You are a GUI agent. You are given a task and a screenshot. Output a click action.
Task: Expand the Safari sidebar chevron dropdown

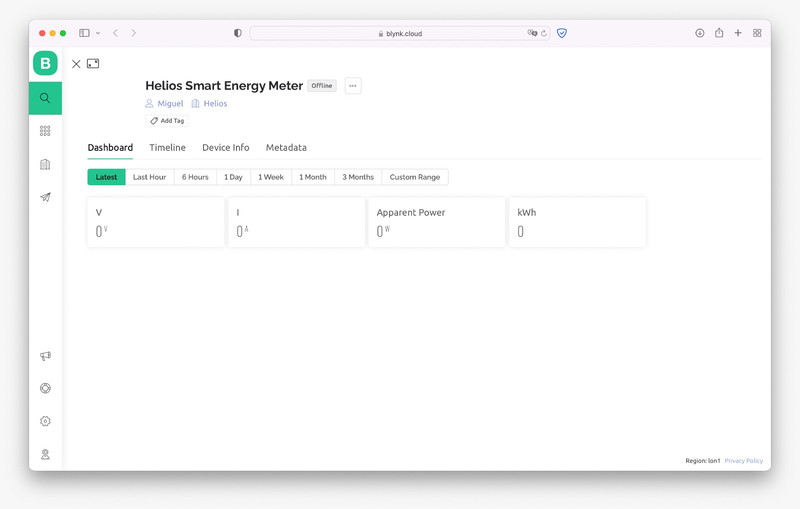coord(98,33)
